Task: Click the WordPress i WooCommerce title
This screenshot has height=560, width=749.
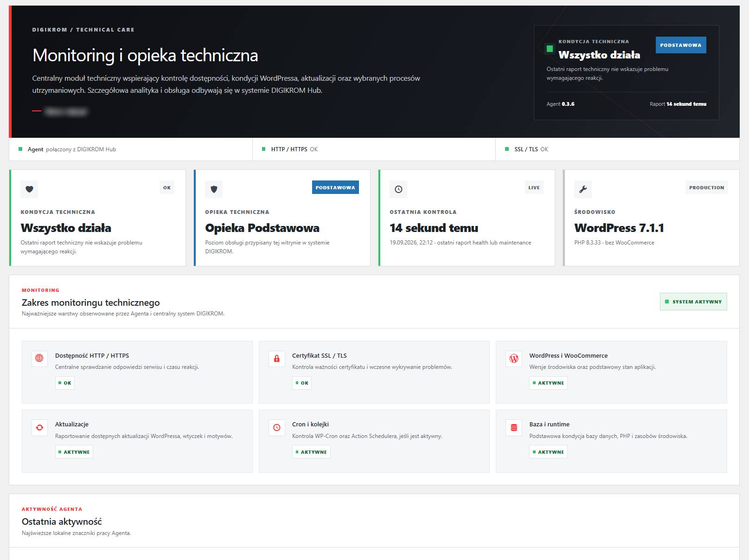Action: click(x=568, y=355)
